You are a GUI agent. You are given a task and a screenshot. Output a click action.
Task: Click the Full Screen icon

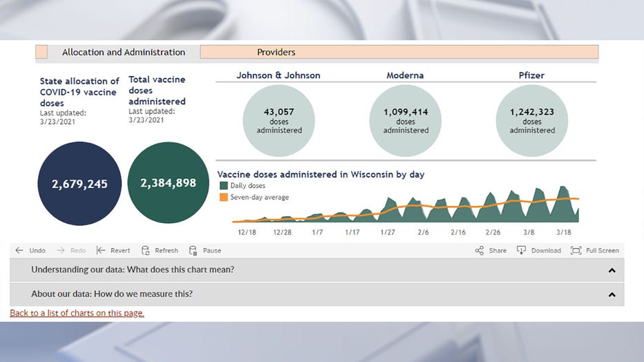(x=576, y=250)
